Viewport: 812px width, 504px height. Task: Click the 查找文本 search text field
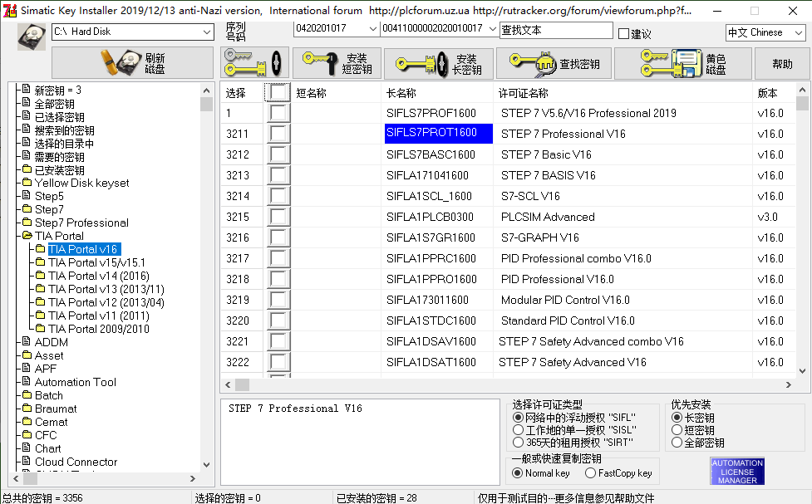pyautogui.click(x=556, y=30)
